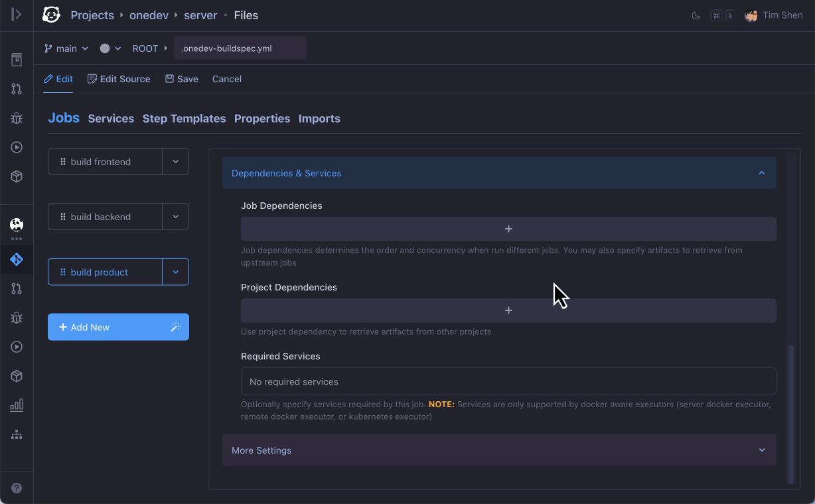Click Save to store the buildspec
The image size is (815, 504).
click(x=181, y=79)
